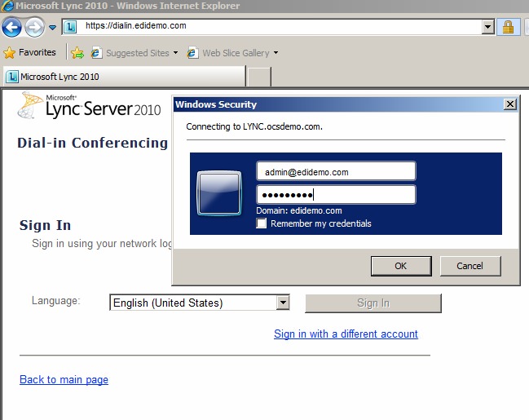
Task: Click the 'Connecting to LYNC.ocsdemo.com.' text
Action: pyautogui.click(x=254, y=126)
